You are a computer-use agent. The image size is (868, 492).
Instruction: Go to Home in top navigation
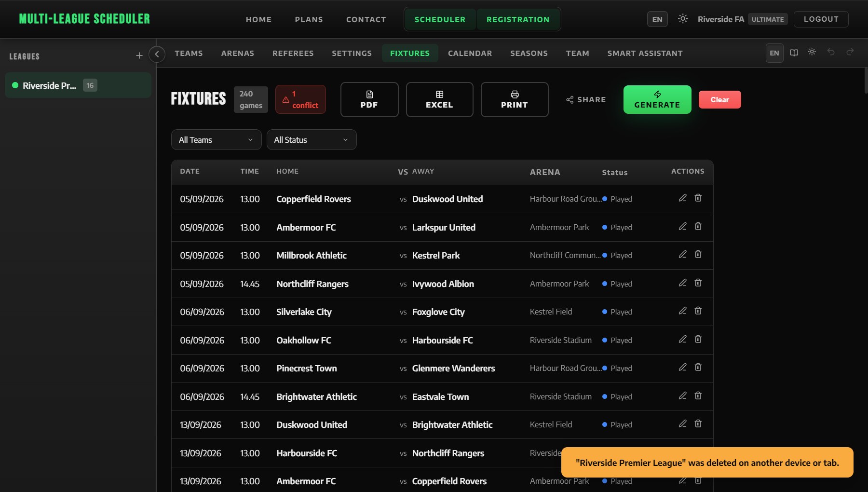(x=259, y=19)
